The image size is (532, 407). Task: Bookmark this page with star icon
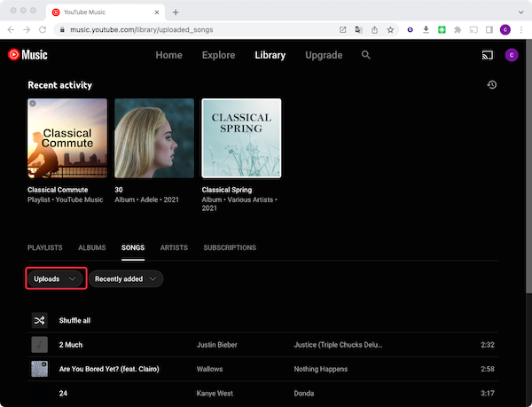(390, 29)
